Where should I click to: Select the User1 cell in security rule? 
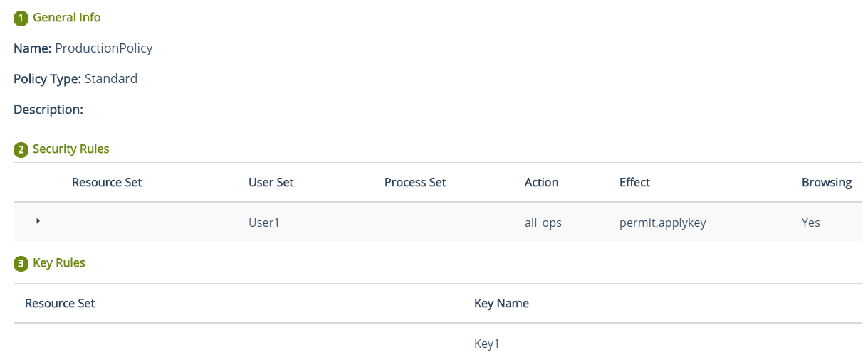264,223
